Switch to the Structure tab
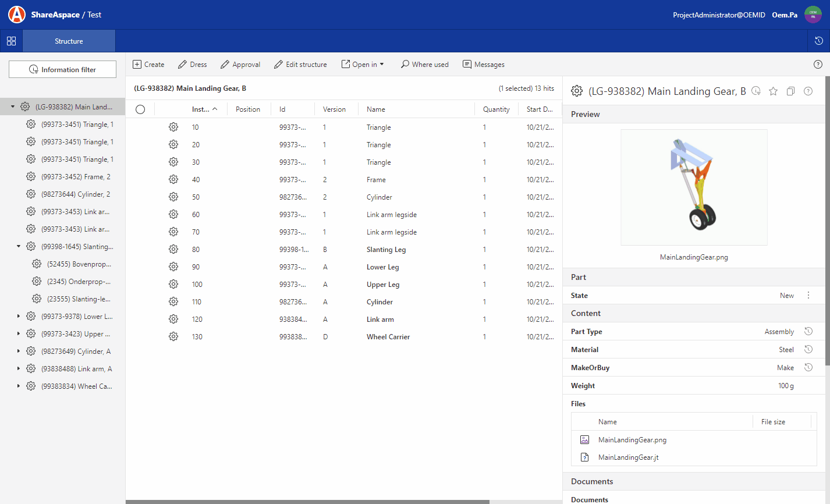Screen dimensions: 830x504 (69, 41)
